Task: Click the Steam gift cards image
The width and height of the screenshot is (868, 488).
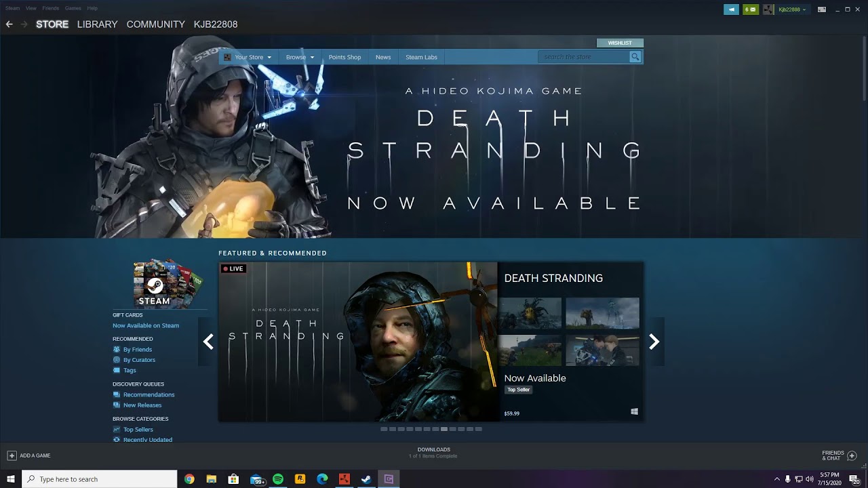Action: point(168,283)
